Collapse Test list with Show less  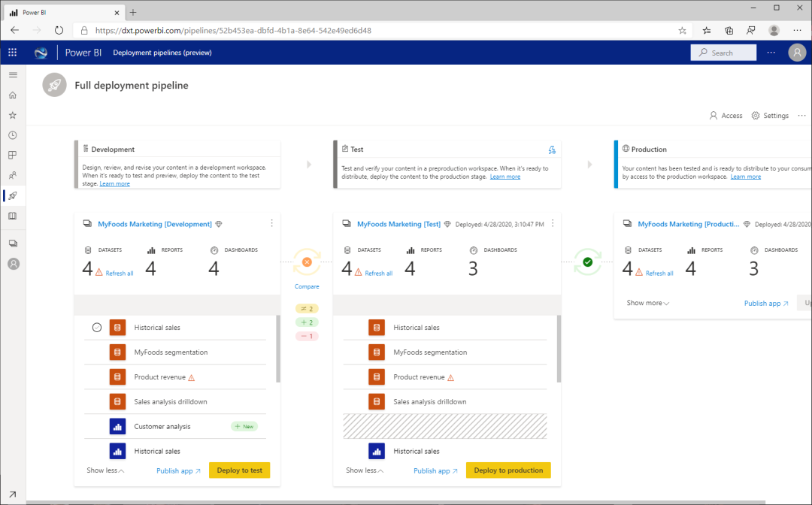(x=365, y=470)
